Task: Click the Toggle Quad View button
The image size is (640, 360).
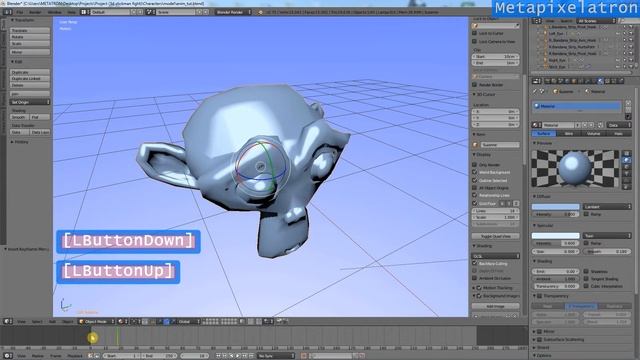Action: (496, 236)
